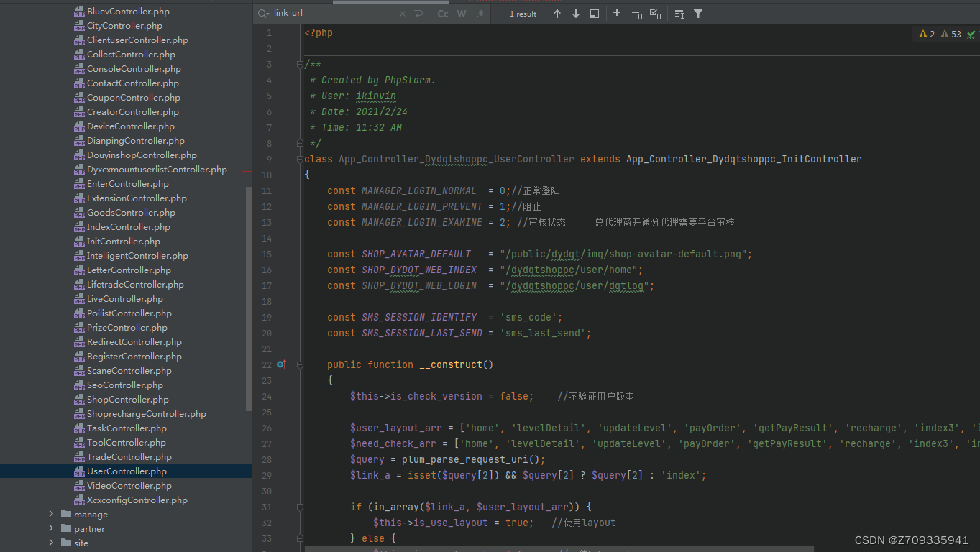The image size is (980, 552).
Task: Open the search filter funnel icon
Action: click(698, 14)
